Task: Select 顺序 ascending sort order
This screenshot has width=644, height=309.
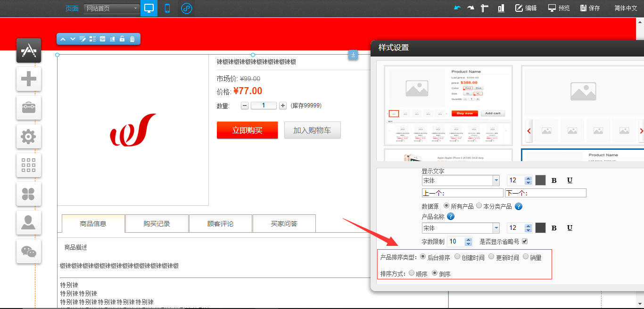Action: [412, 273]
